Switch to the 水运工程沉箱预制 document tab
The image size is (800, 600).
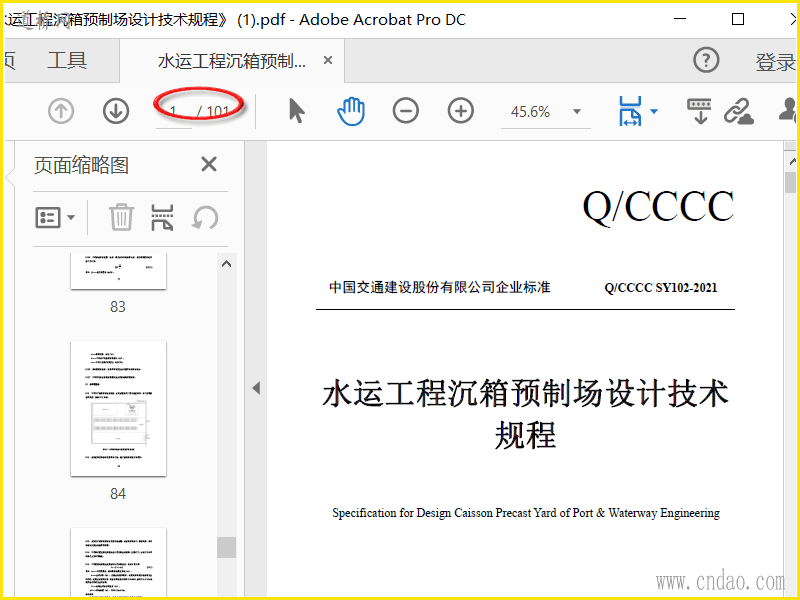tap(232, 61)
